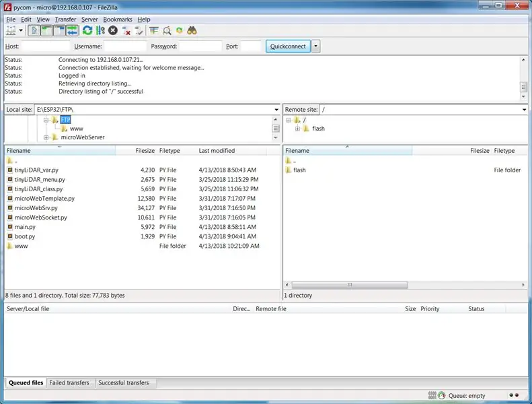Open the Site Manager dropdown arrow

(x=21, y=30)
